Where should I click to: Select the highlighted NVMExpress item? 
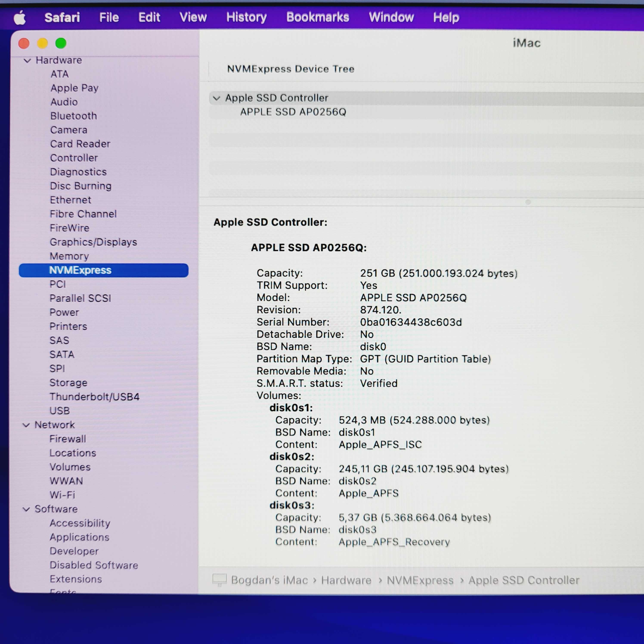[x=104, y=270]
